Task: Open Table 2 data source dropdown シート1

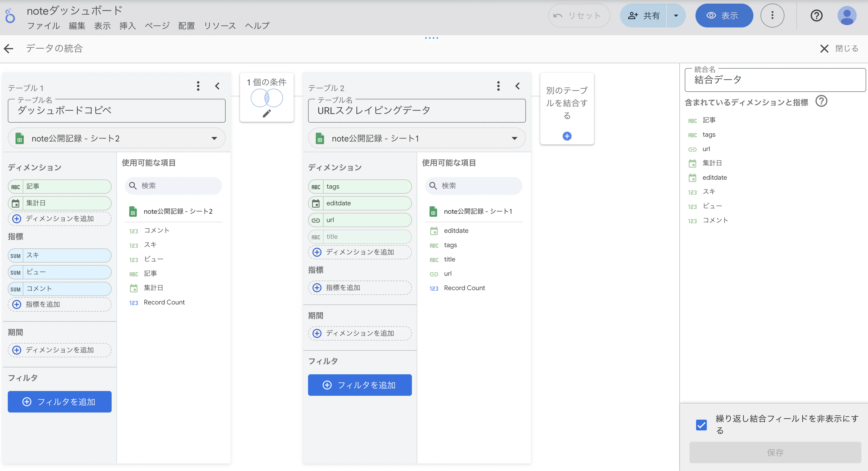Action: [417, 138]
